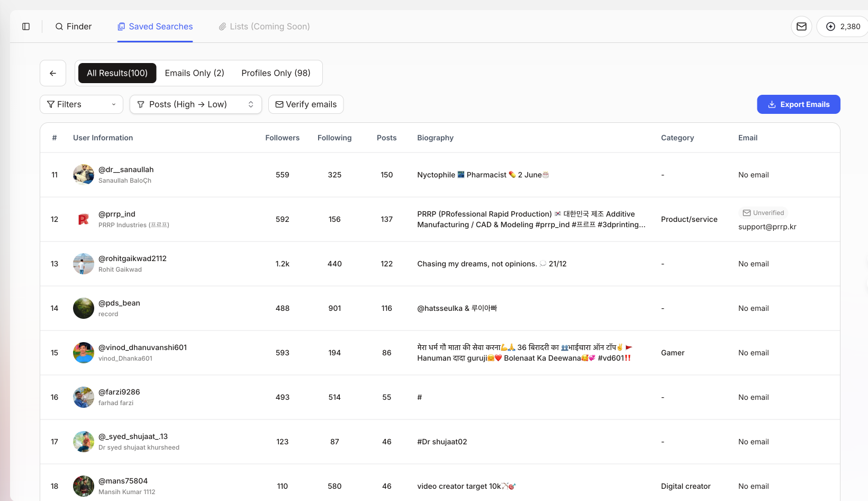
Task: Show Emails Only (2) results
Action: (x=194, y=73)
